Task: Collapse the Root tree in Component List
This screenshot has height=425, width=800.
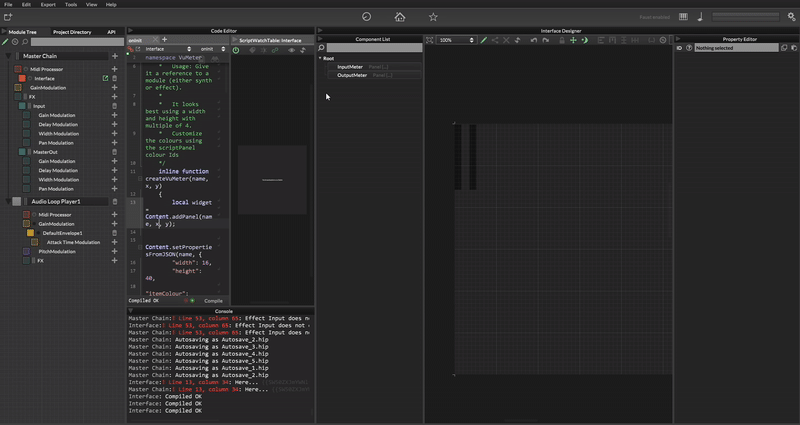Action: coord(320,58)
